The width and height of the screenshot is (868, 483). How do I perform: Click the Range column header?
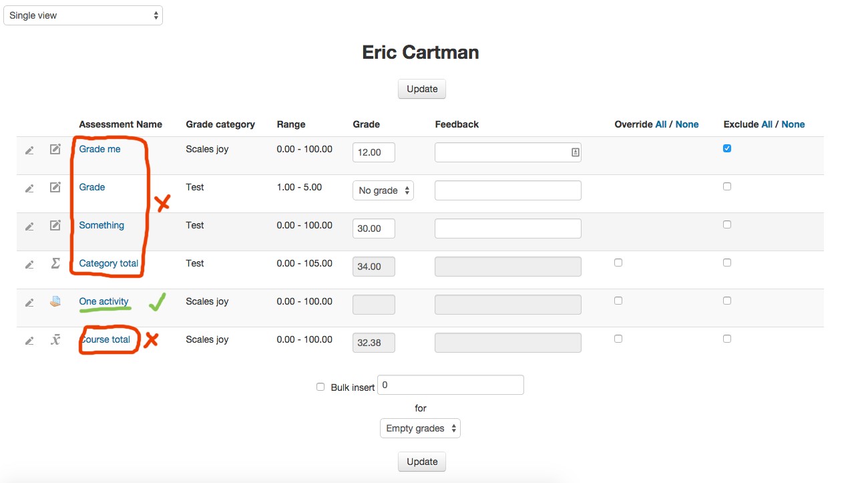[291, 124]
